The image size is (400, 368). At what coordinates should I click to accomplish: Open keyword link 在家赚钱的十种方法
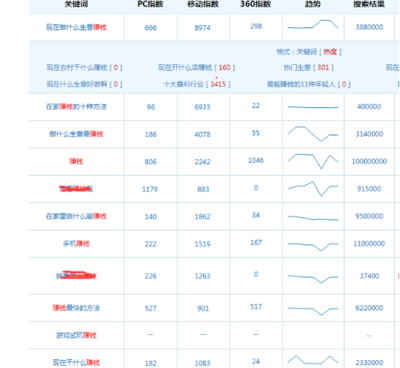[76, 107]
